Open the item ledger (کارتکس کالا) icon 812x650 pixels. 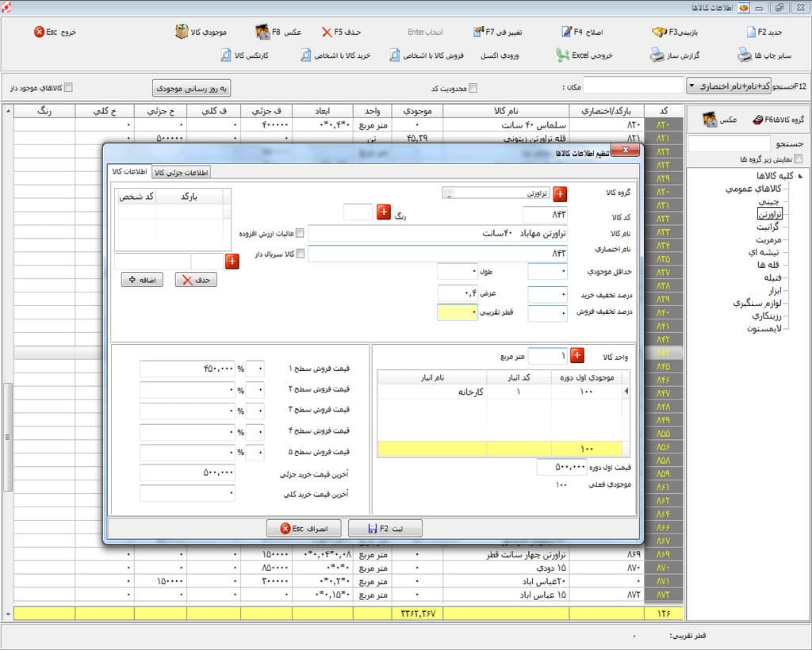pyautogui.click(x=226, y=55)
